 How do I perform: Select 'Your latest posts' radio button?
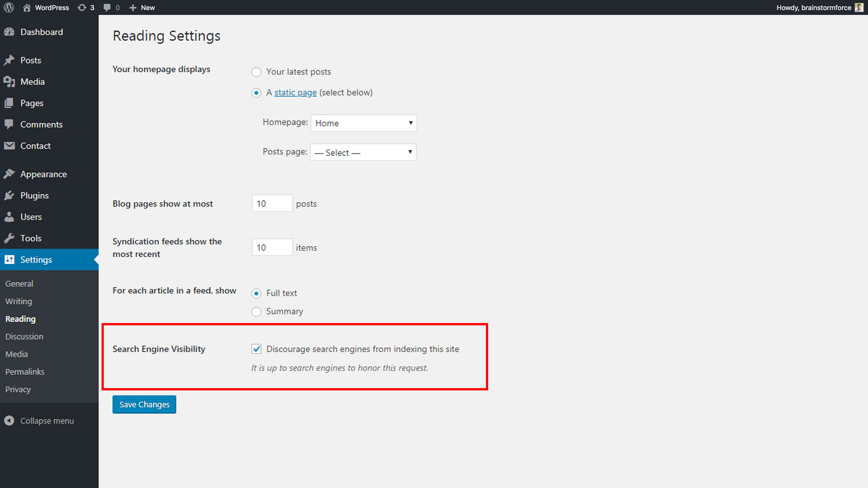(x=256, y=72)
